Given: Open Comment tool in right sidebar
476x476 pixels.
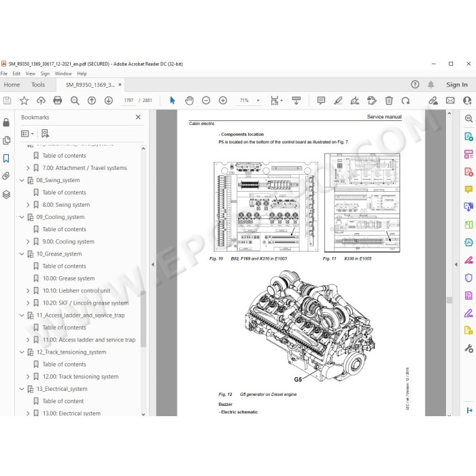Looking at the screenshot, I should (x=469, y=190).
